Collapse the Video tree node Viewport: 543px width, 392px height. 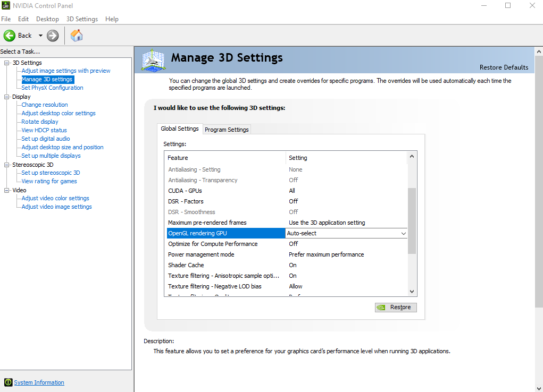coord(6,190)
